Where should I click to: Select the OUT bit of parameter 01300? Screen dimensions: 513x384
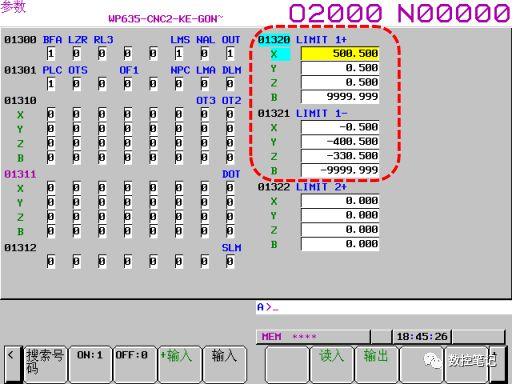tap(230, 53)
